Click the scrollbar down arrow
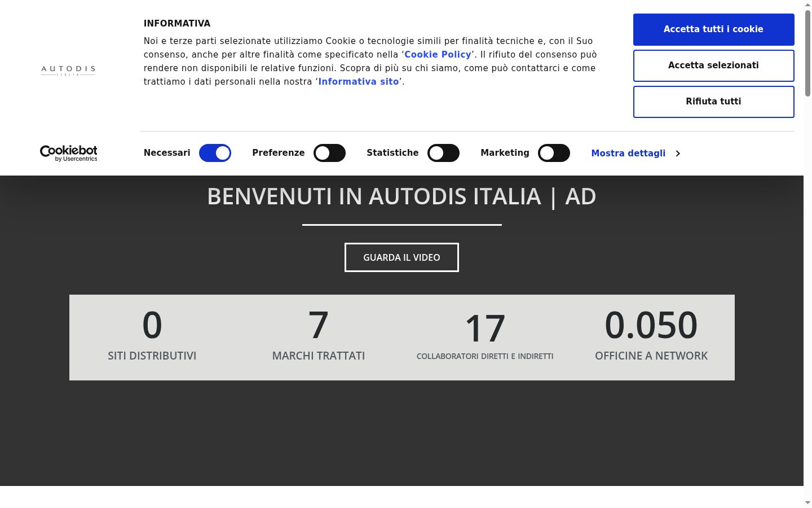The width and height of the screenshot is (812, 508). pos(807,503)
